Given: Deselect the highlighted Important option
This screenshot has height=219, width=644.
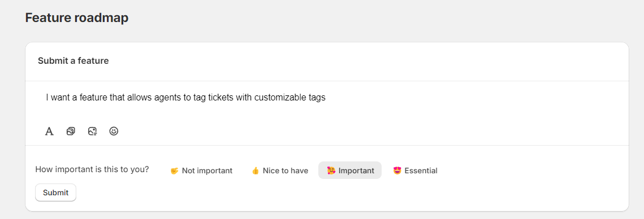Looking at the screenshot, I should tap(350, 170).
